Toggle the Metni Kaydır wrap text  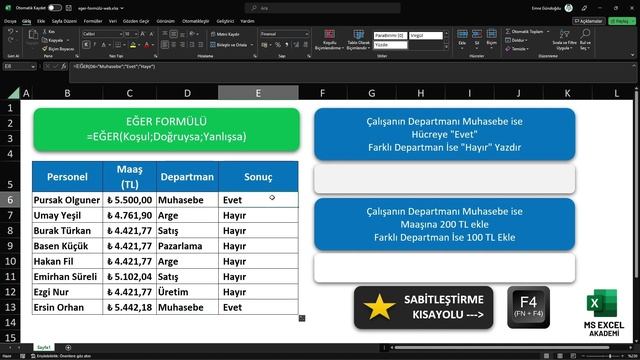pyautogui.click(x=225, y=34)
